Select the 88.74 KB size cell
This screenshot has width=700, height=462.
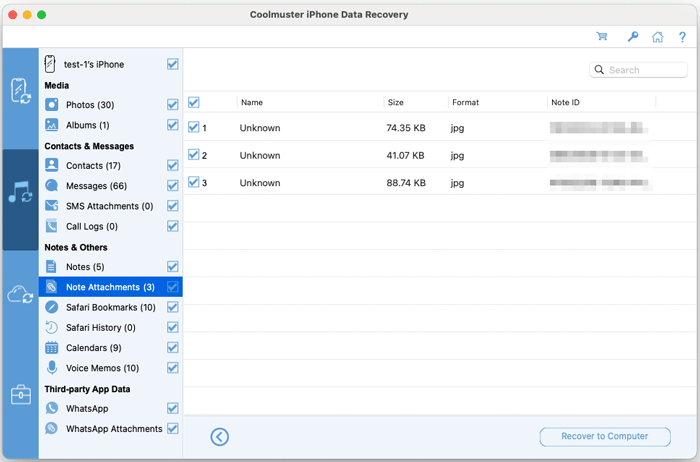tap(406, 183)
